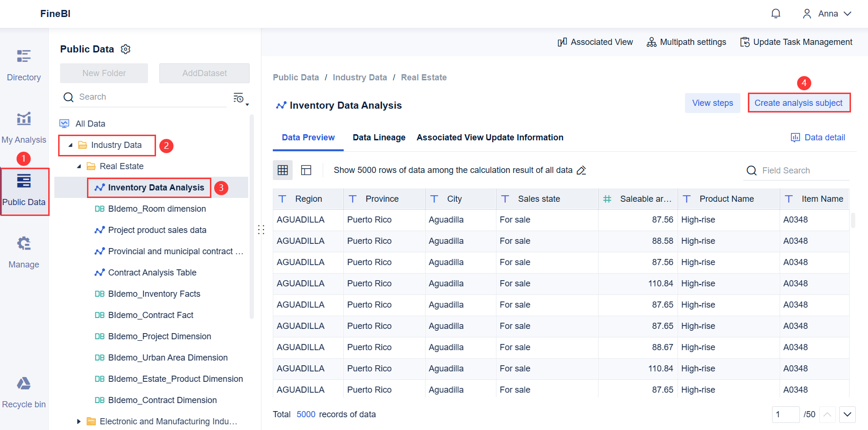This screenshot has height=430, width=868.
Task: Open Multipath settings
Action: 686,42
